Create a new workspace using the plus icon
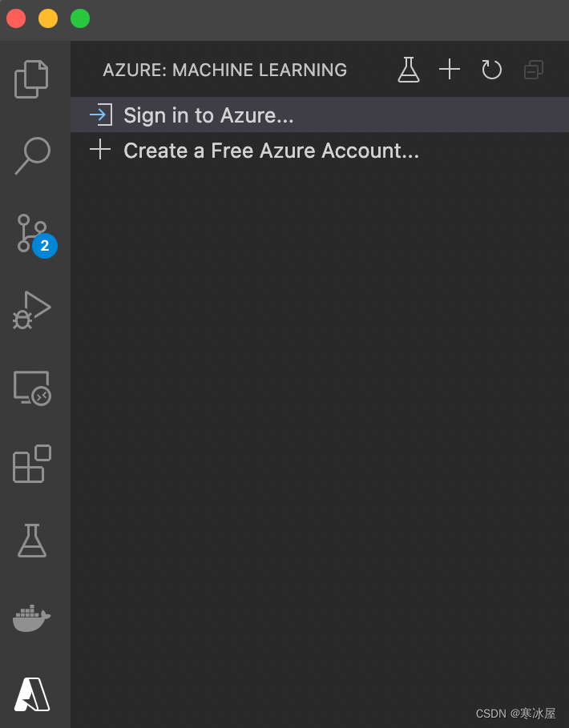569x728 pixels. pyautogui.click(x=450, y=70)
